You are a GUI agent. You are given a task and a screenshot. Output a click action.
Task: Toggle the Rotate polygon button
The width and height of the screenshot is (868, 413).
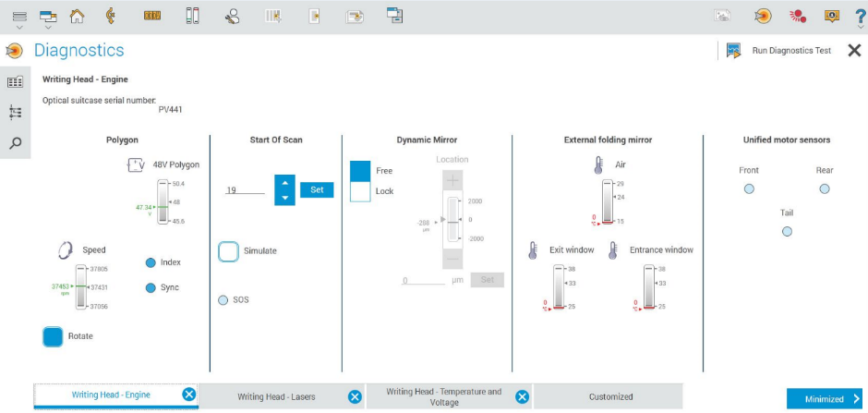tap(54, 336)
